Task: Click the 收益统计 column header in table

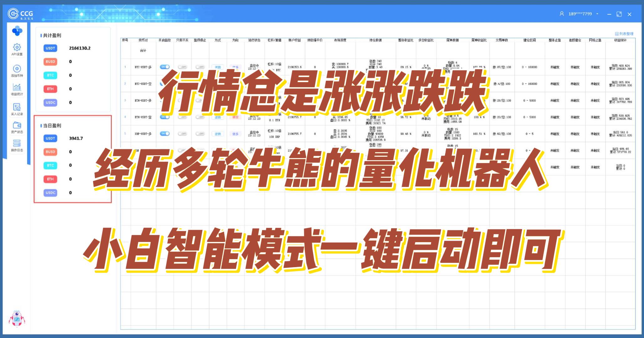Action: click(x=620, y=40)
